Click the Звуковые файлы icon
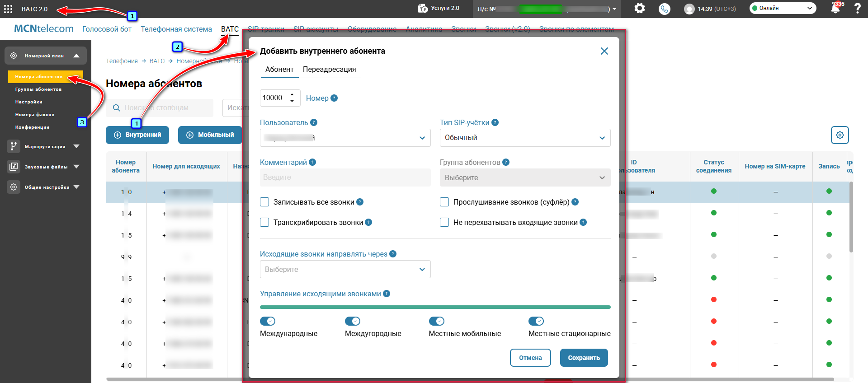The height and width of the screenshot is (383, 868). coord(14,167)
